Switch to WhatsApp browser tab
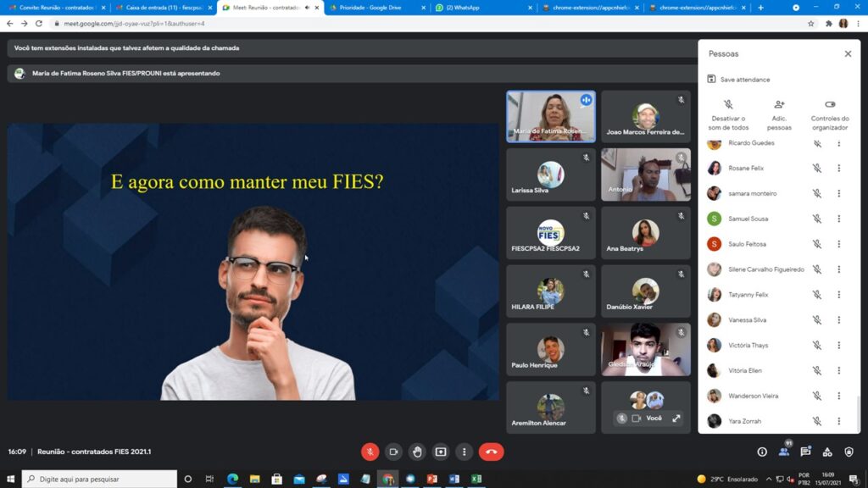This screenshot has width=868, height=488. pyautogui.click(x=482, y=8)
